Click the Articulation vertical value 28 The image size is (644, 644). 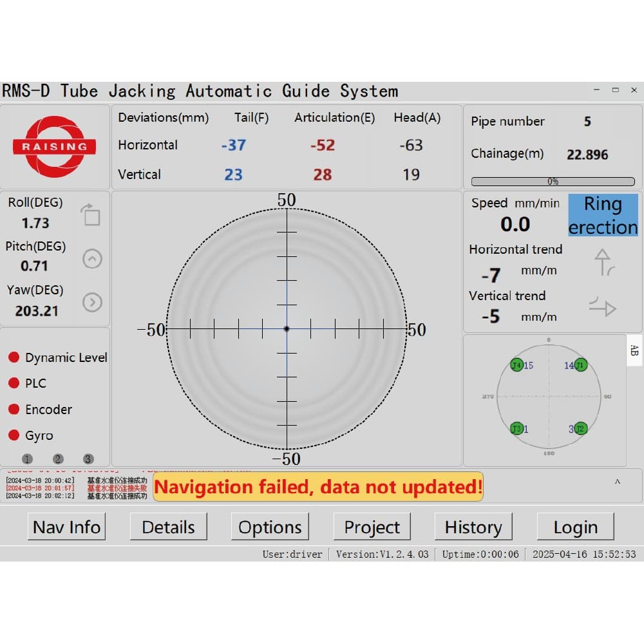coord(323,175)
